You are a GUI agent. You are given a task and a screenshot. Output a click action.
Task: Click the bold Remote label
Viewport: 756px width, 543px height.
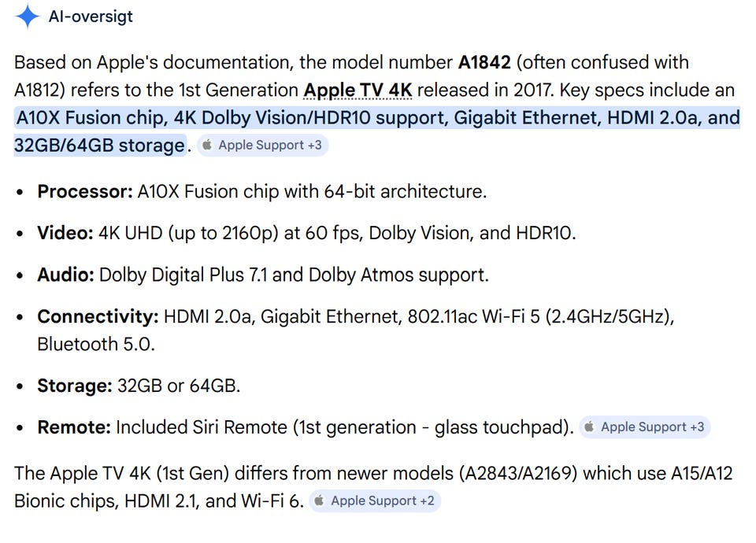point(74,427)
